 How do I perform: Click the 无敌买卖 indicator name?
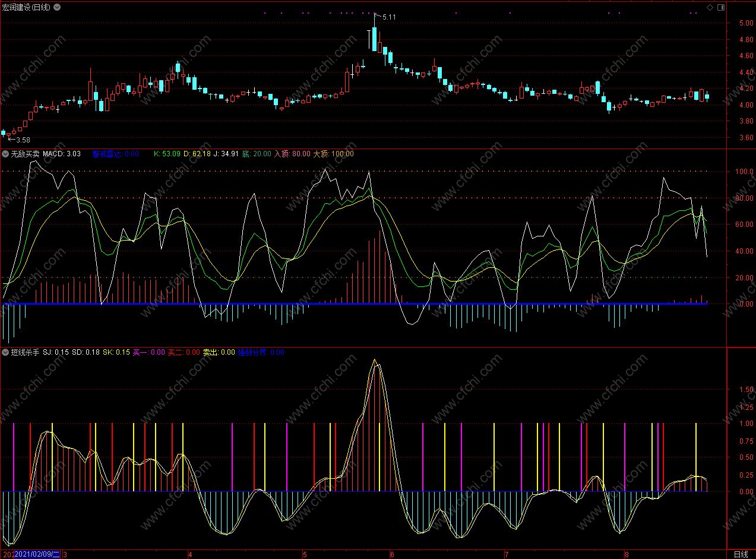pos(25,154)
